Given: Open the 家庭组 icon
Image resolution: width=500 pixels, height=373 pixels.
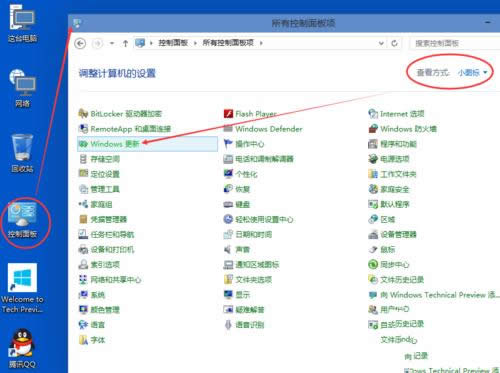Looking at the screenshot, I should (x=83, y=204).
